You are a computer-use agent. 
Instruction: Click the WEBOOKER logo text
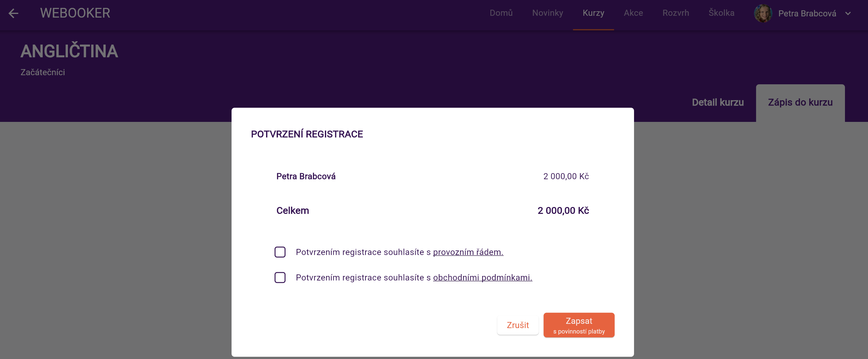pos(75,13)
